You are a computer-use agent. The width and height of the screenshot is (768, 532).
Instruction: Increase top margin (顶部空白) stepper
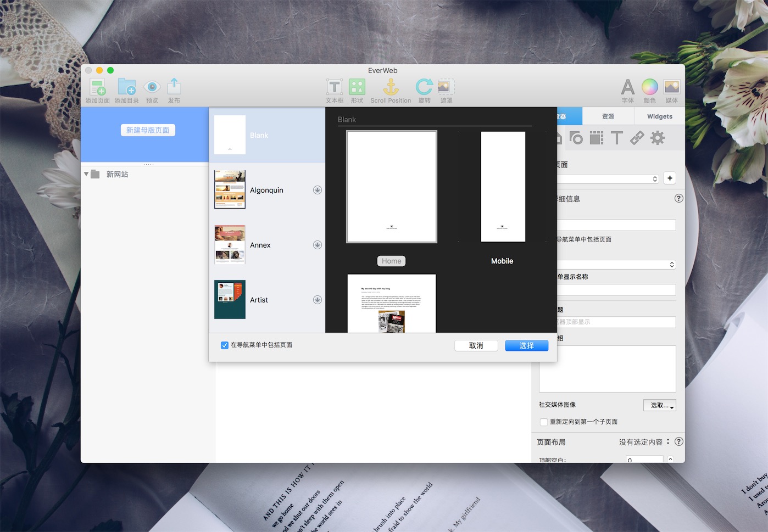tap(670, 458)
